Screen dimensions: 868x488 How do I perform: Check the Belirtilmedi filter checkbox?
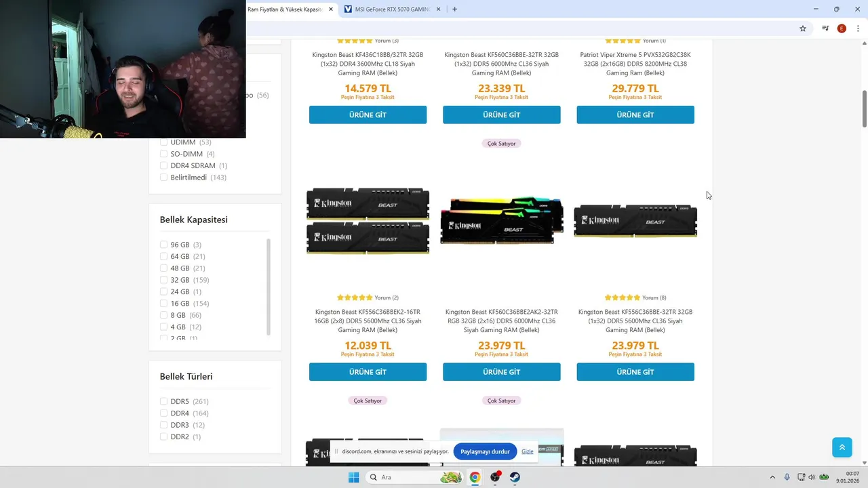click(x=163, y=178)
